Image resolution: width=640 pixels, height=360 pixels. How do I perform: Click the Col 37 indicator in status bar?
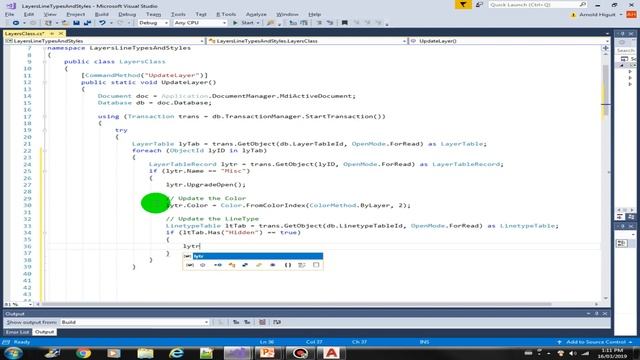coord(314,342)
